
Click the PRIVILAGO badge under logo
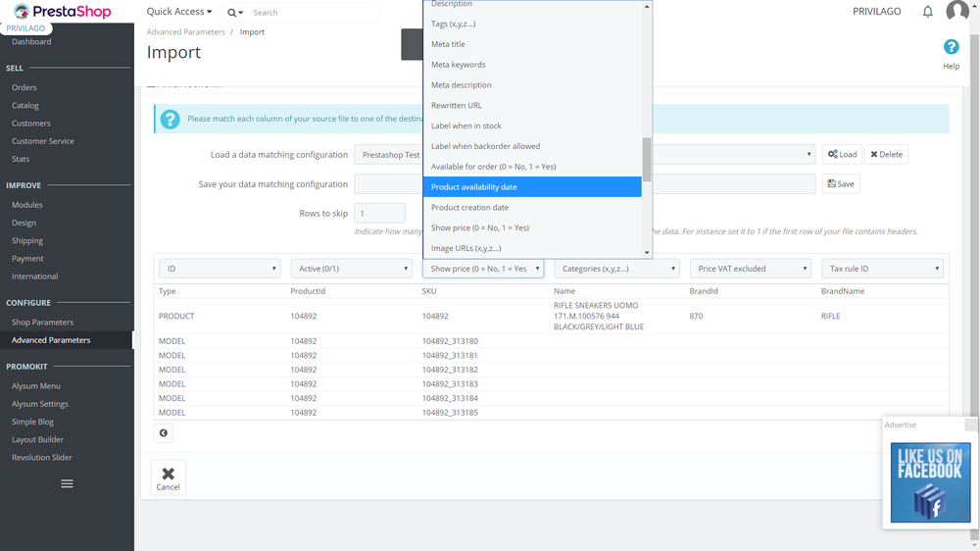click(x=25, y=28)
